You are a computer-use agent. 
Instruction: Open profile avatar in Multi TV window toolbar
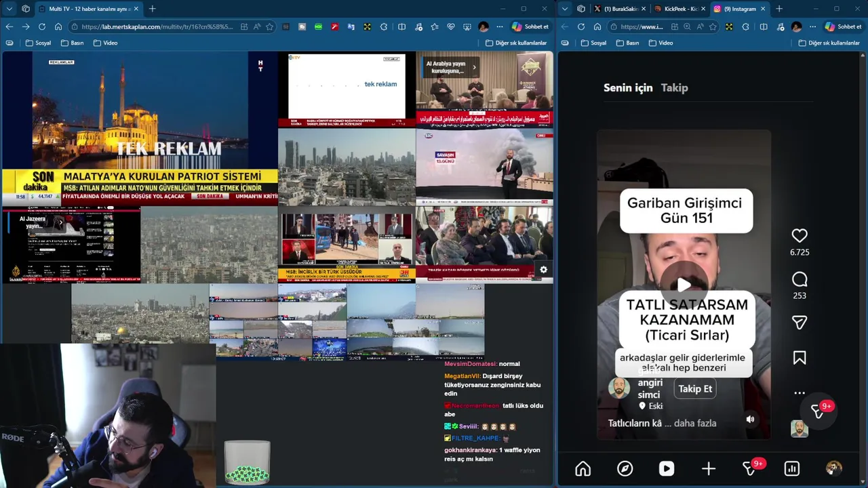tap(484, 27)
